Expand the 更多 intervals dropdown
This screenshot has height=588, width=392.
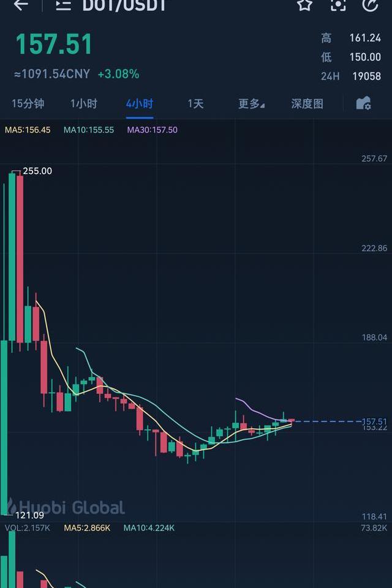[251, 104]
